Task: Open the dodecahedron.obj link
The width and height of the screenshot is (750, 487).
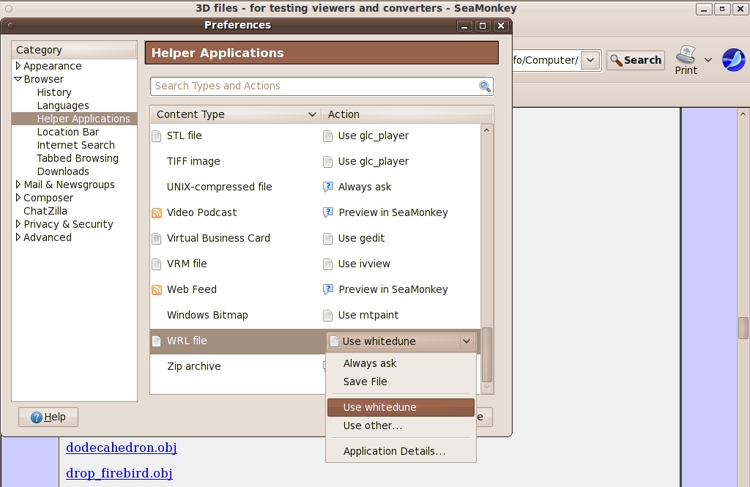Action: (x=121, y=448)
